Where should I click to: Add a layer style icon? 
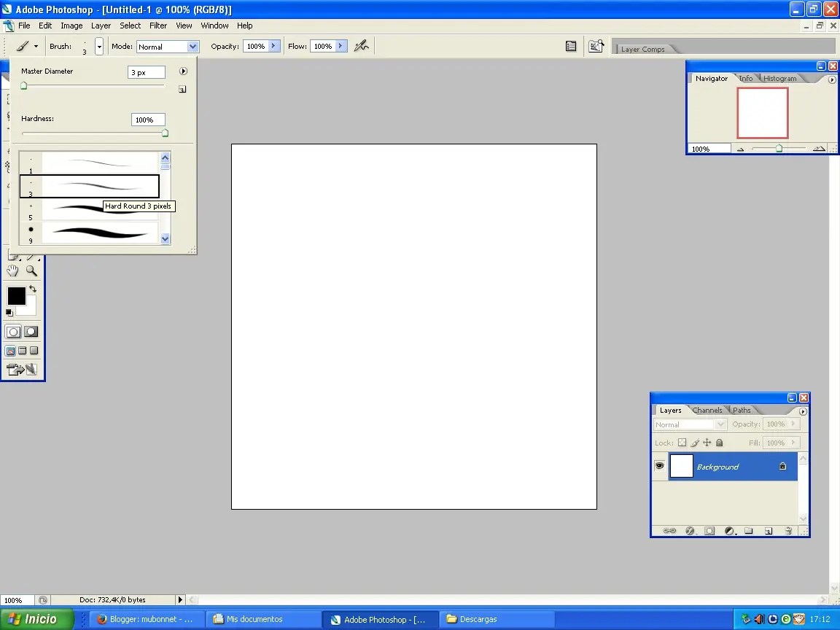(x=690, y=531)
